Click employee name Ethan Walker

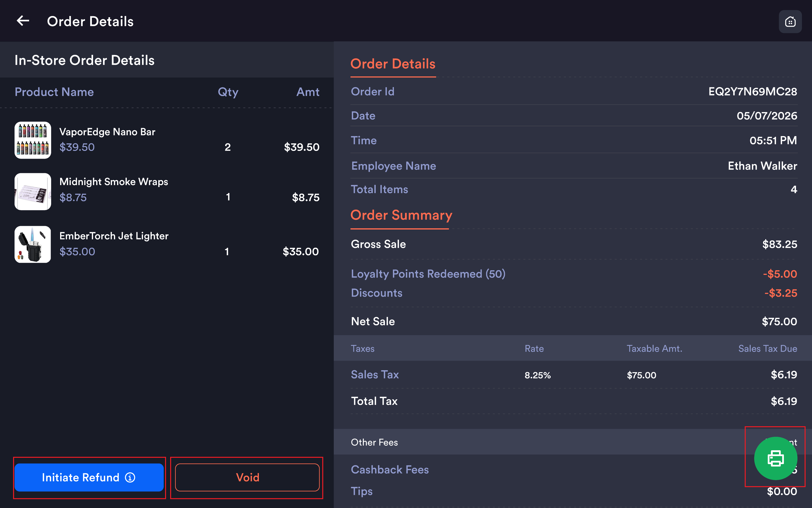point(762,166)
